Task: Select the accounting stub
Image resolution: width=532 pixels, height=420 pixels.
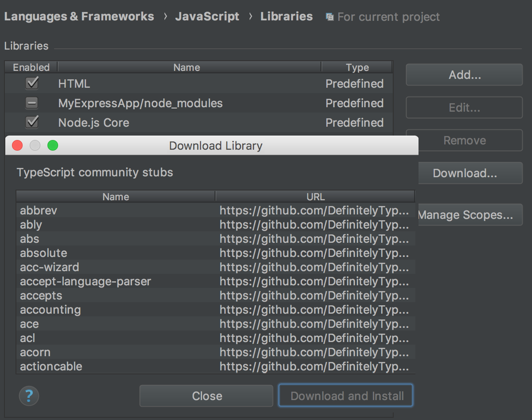Action: [50, 310]
